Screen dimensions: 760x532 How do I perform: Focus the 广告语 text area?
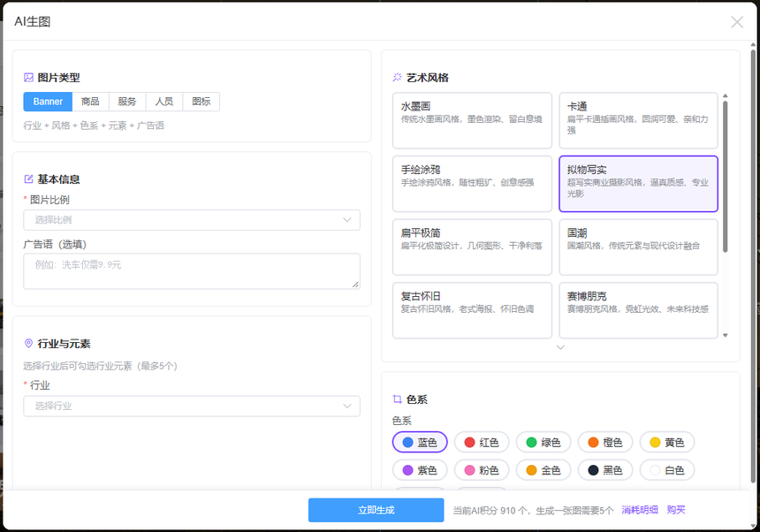pos(192,271)
